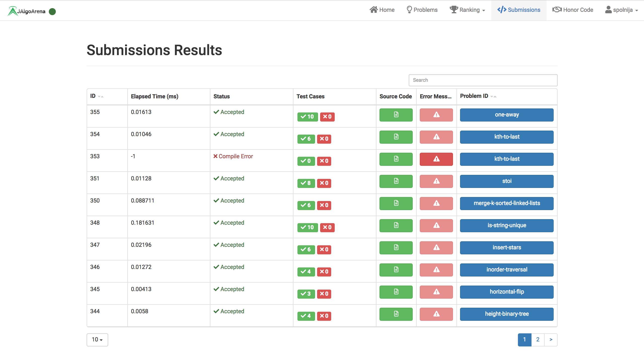The width and height of the screenshot is (644, 355).
Task: Go to page 2 of results
Action: [x=538, y=340]
